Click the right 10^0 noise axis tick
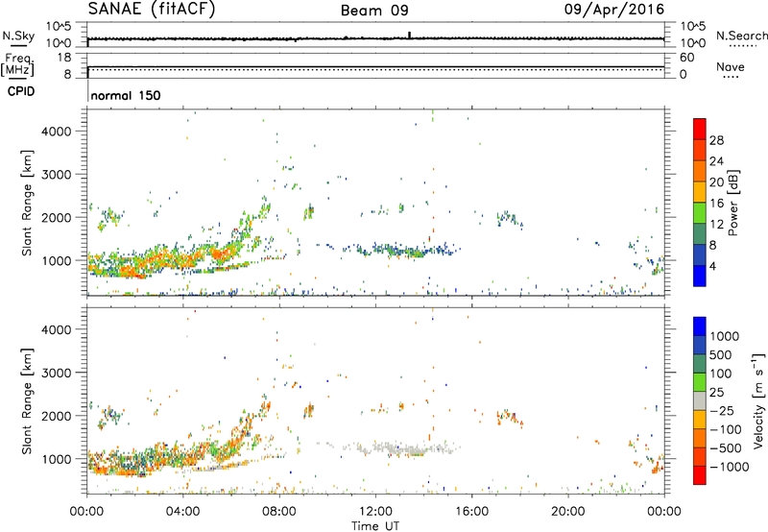Image resolution: width=768 pixels, height=532 pixels. tap(693, 43)
